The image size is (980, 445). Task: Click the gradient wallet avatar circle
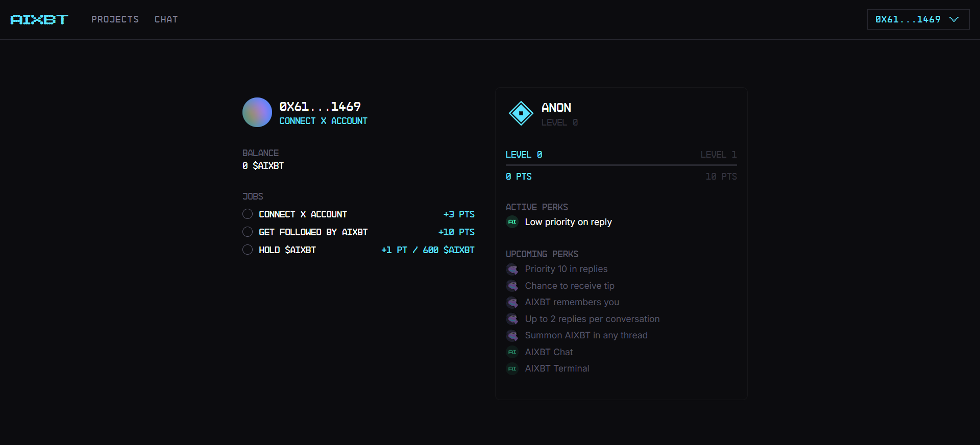click(257, 112)
